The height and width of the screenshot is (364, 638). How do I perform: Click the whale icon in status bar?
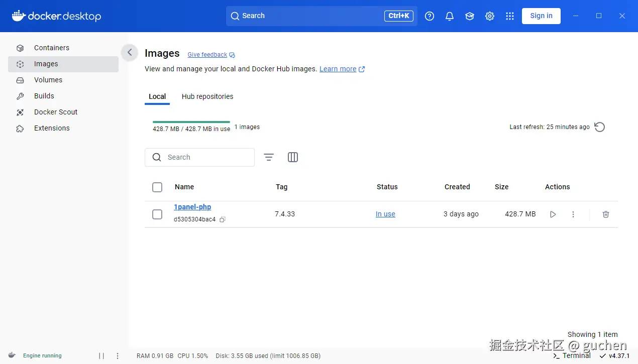12,355
